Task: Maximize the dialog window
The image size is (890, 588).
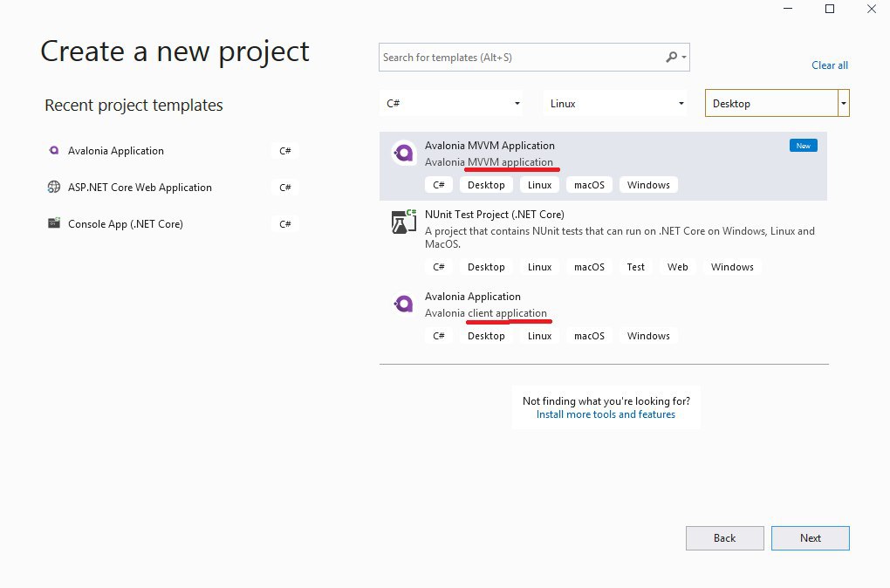Action: click(829, 9)
